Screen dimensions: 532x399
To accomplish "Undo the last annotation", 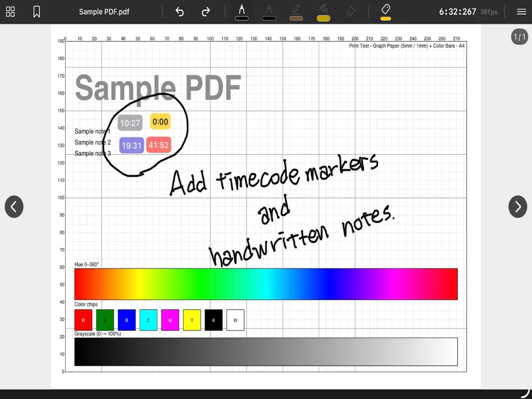I will click(x=179, y=12).
